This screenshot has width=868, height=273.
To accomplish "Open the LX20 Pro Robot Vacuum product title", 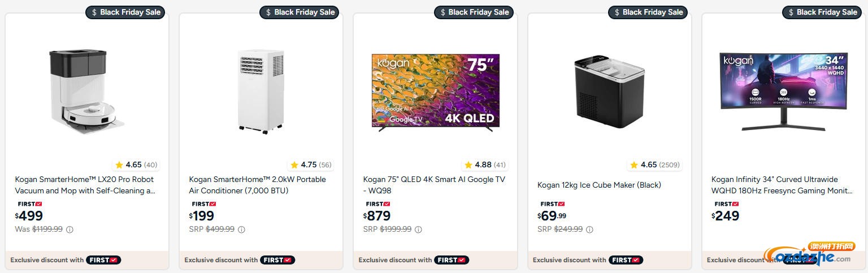I will click(85, 185).
